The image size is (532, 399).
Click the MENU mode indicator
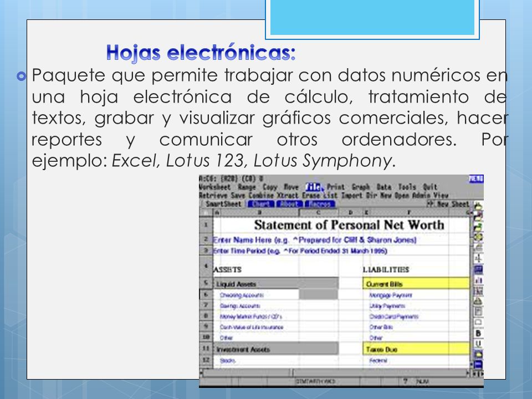[476, 179]
